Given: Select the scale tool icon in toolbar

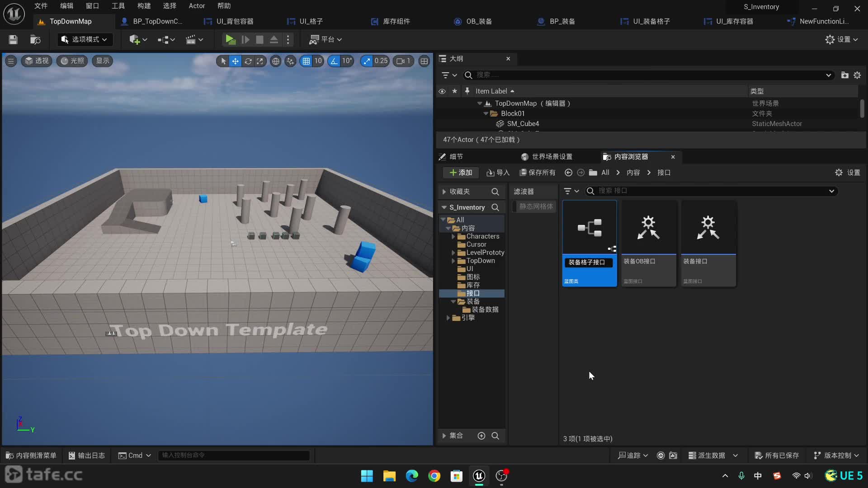Looking at the screenshot, I should pos(260,61).
